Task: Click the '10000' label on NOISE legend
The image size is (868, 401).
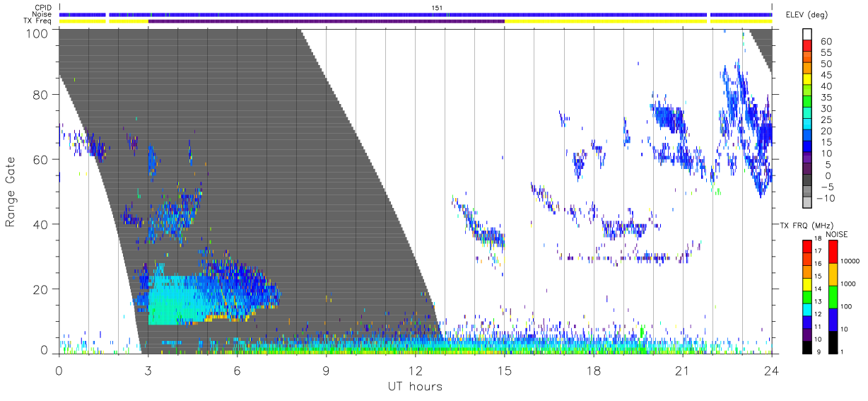Action: pyautogui.click(x=850, y=261)
